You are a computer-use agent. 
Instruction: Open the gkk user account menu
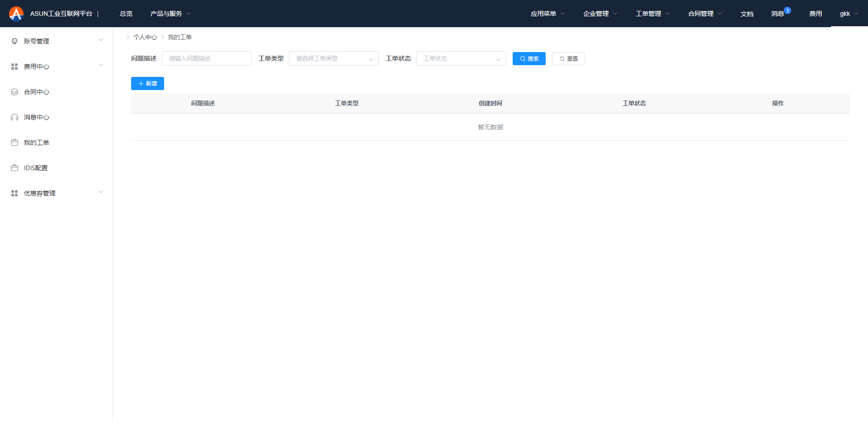tap(849, 14)
